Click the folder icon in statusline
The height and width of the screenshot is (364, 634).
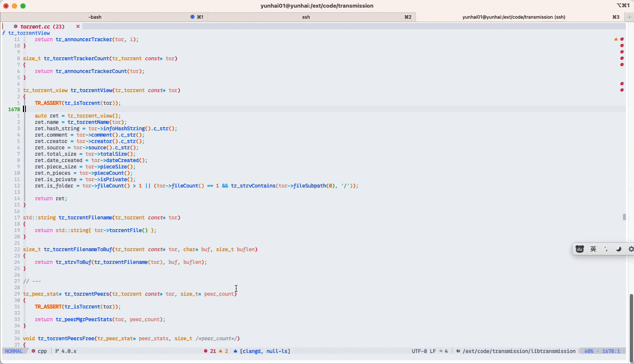coord(458,351)
